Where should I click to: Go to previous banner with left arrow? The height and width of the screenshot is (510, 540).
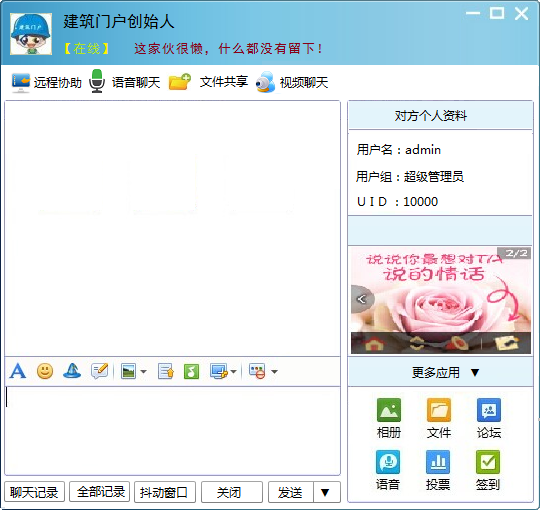[x=361, y=299]
